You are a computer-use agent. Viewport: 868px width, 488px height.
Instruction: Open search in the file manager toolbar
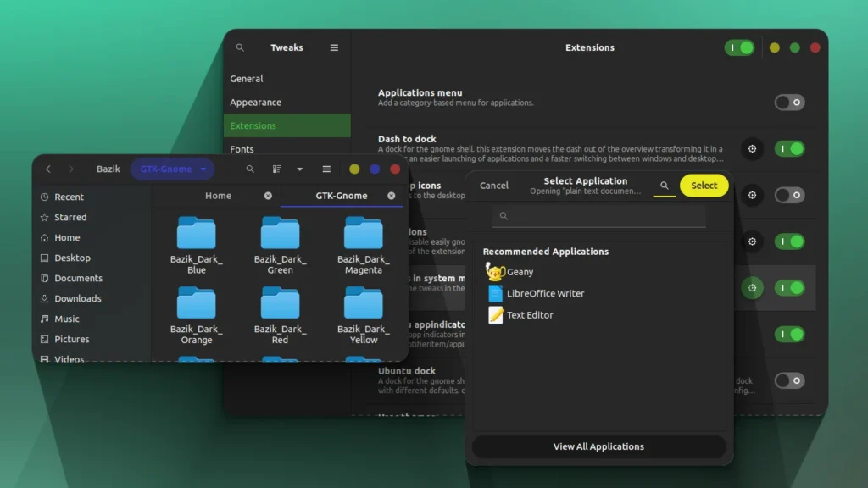250,169
